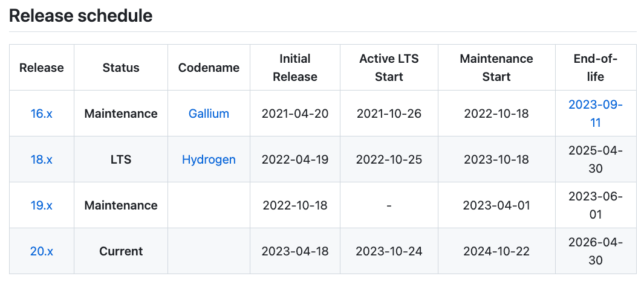Screen dimensions: 644x285
Task: Go to the 20.x release link
Action: [41, 251]
